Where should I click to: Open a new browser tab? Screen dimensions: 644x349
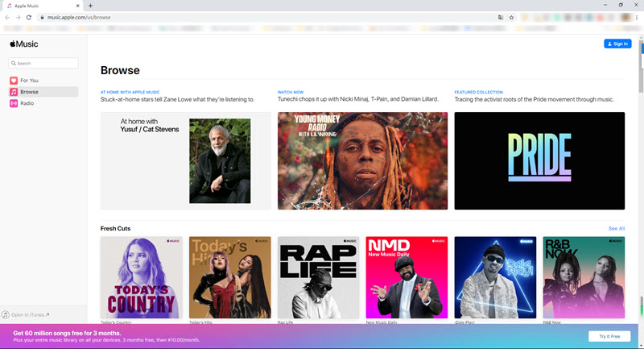click(90, 6)
